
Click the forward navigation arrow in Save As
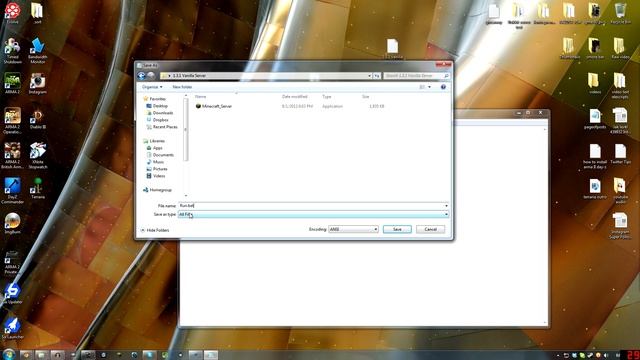[151, 76]
